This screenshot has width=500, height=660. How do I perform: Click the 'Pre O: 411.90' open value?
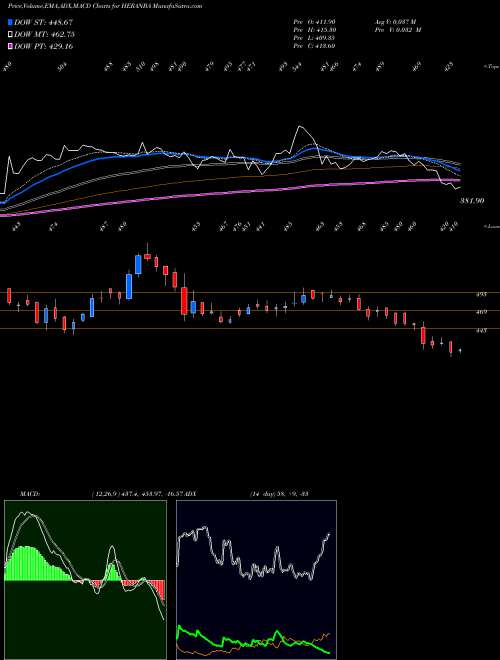314,21
